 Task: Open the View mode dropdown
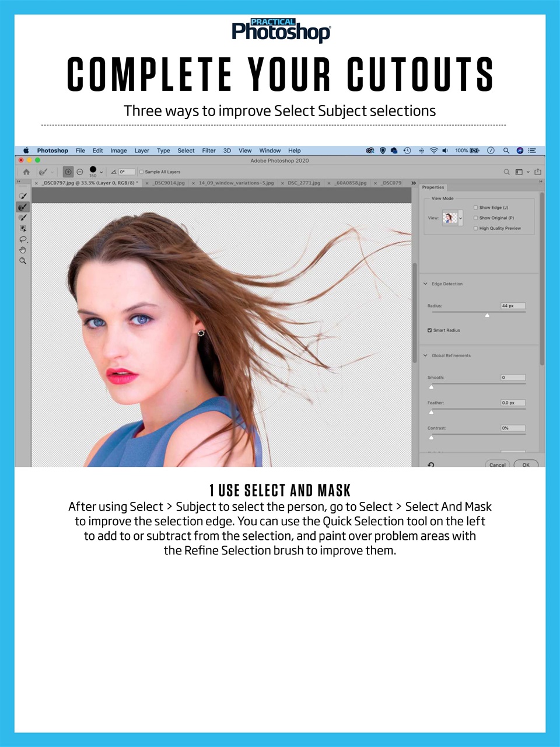coord(460,218)
